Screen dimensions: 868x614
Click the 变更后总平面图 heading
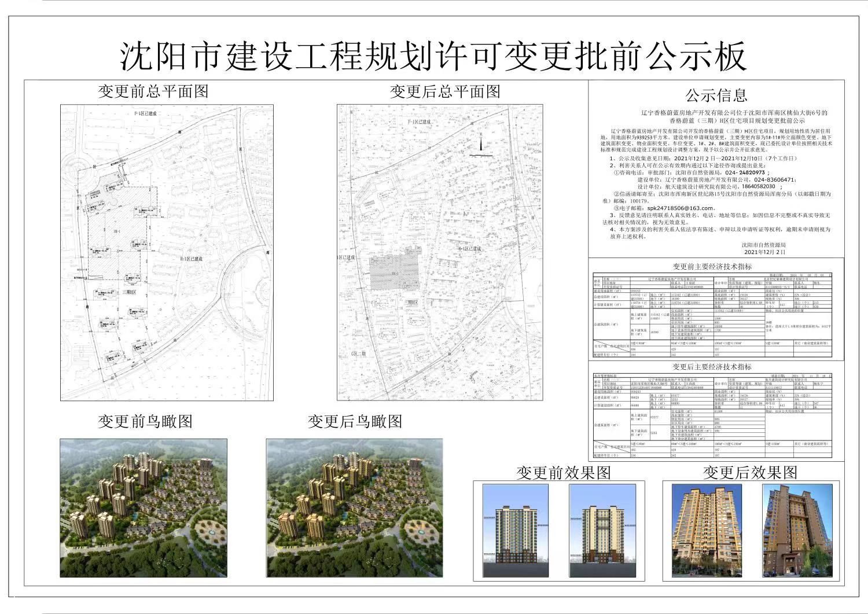click(444, 91)
